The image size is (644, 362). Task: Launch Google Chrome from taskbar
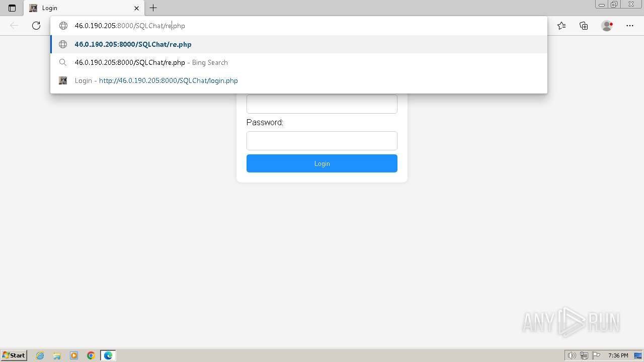tap(91, 355)
